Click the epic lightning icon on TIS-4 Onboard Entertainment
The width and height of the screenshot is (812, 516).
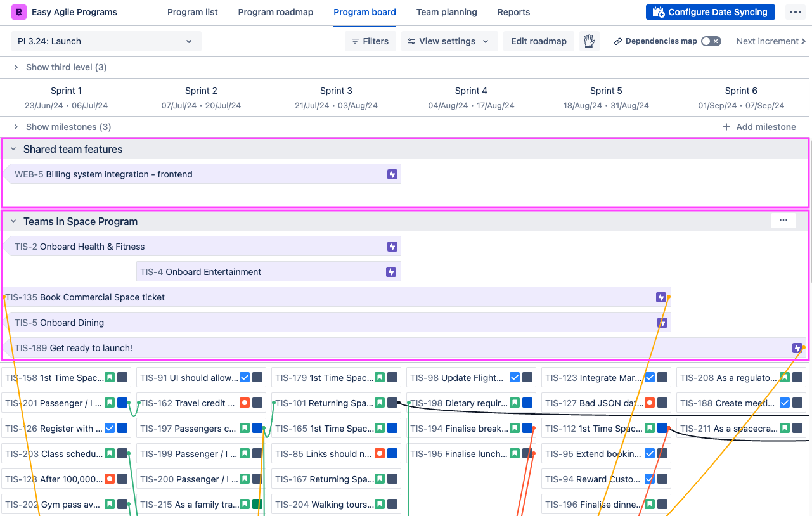(391, 272)
